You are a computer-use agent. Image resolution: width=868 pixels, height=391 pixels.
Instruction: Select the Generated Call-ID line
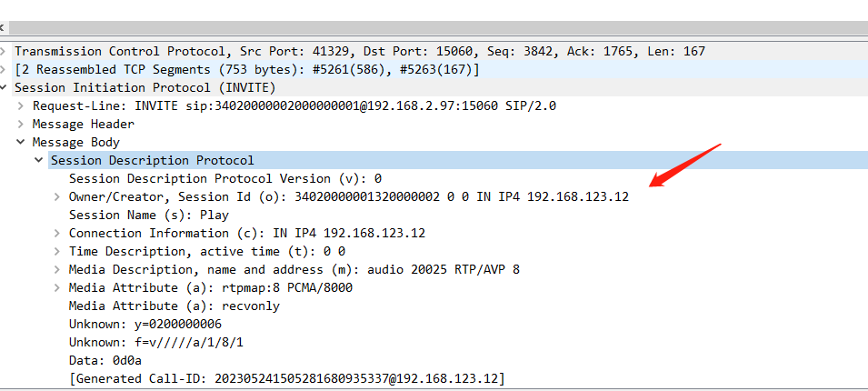[286, 379]
